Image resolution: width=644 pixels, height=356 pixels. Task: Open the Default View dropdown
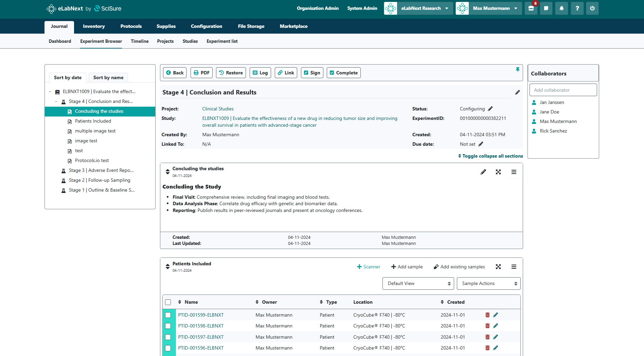point(418,283)
